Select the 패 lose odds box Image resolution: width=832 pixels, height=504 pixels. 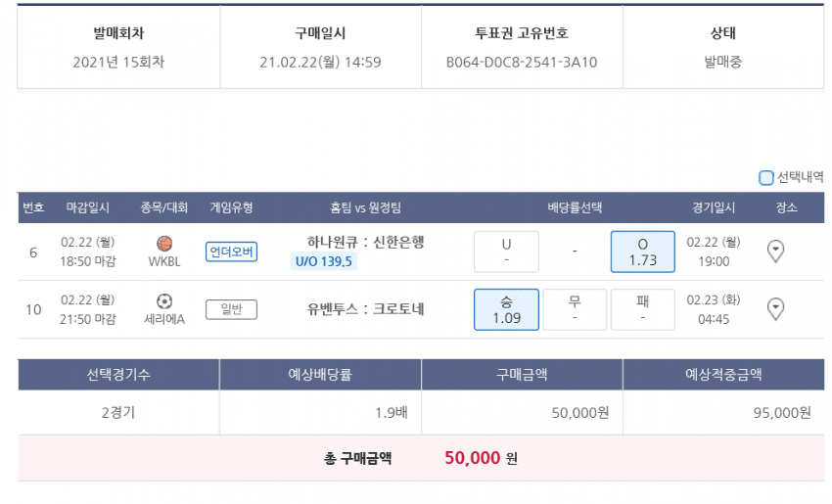click(642, 309)
